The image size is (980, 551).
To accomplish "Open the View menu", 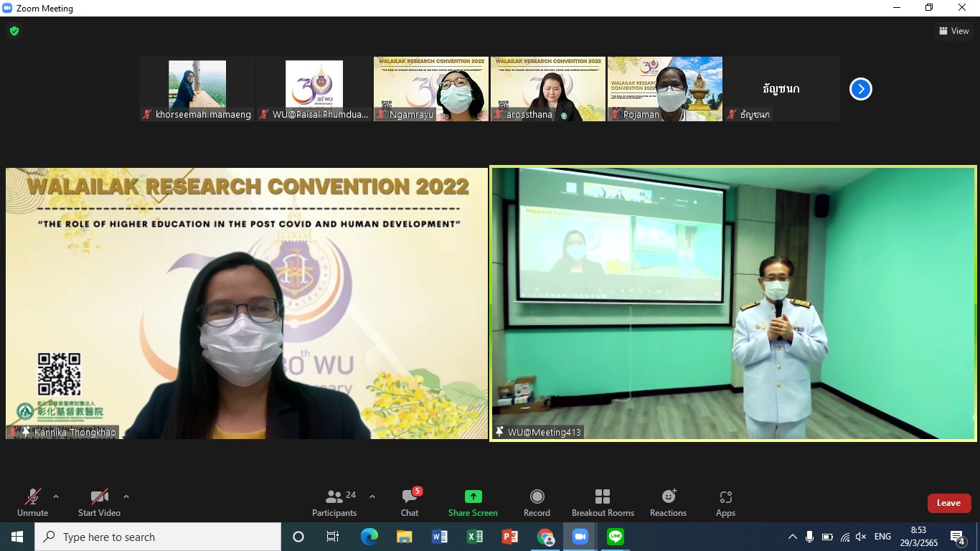I will pyautogui.click(x=953, y=31).
